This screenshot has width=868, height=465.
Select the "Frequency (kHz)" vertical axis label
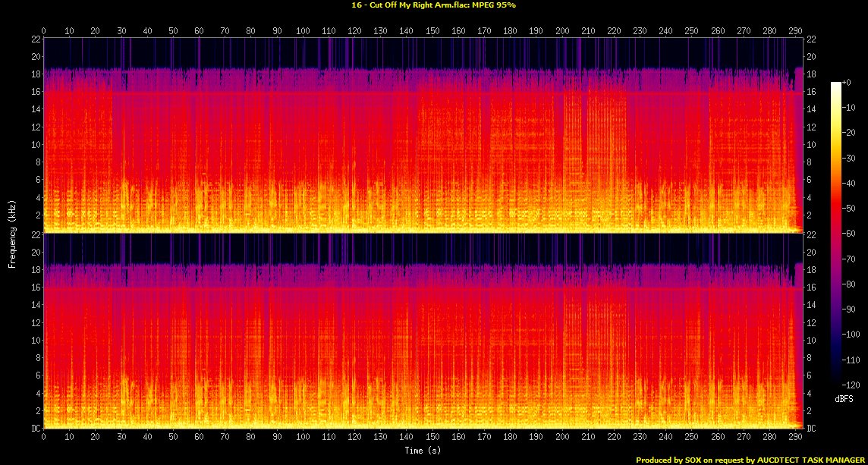pyautogui.click(x=12, y=233)
